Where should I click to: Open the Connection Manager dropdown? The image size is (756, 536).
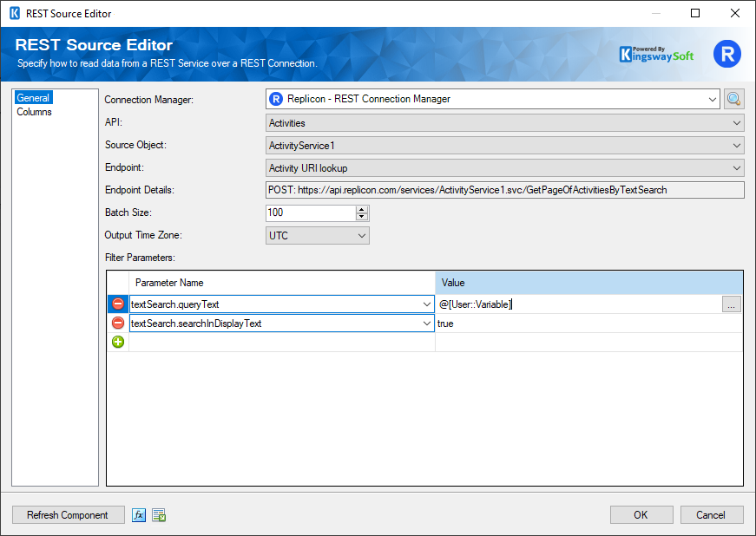click(x=712, y=99)
